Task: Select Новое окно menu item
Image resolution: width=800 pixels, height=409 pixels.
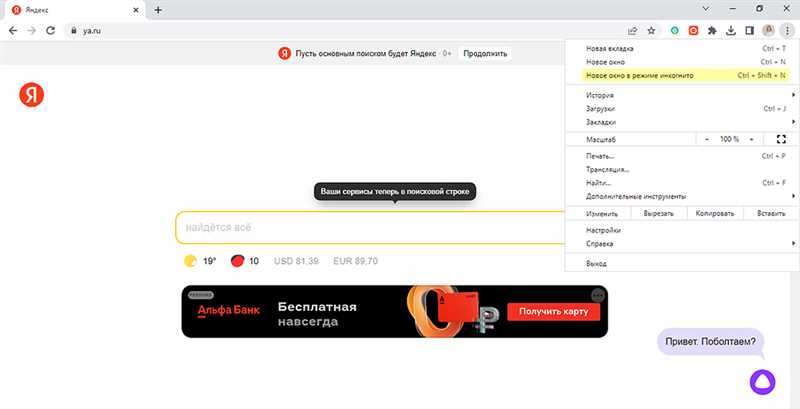Action: tap(683, 62)
